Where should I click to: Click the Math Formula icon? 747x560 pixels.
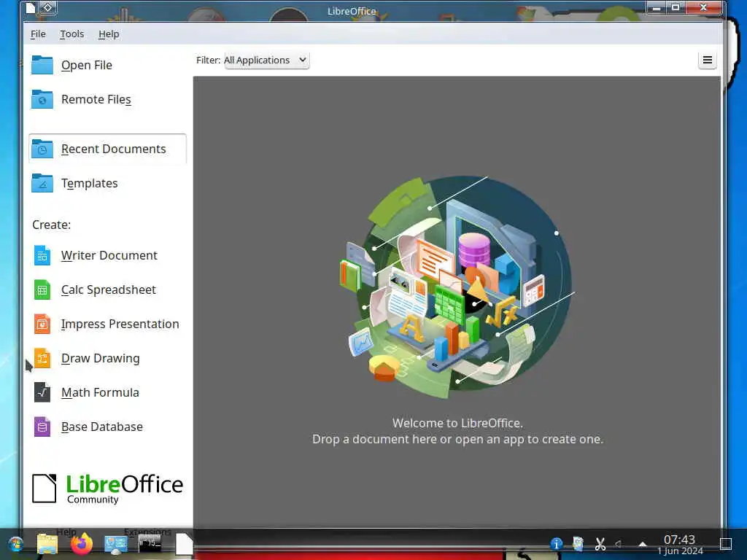(42, 392)
